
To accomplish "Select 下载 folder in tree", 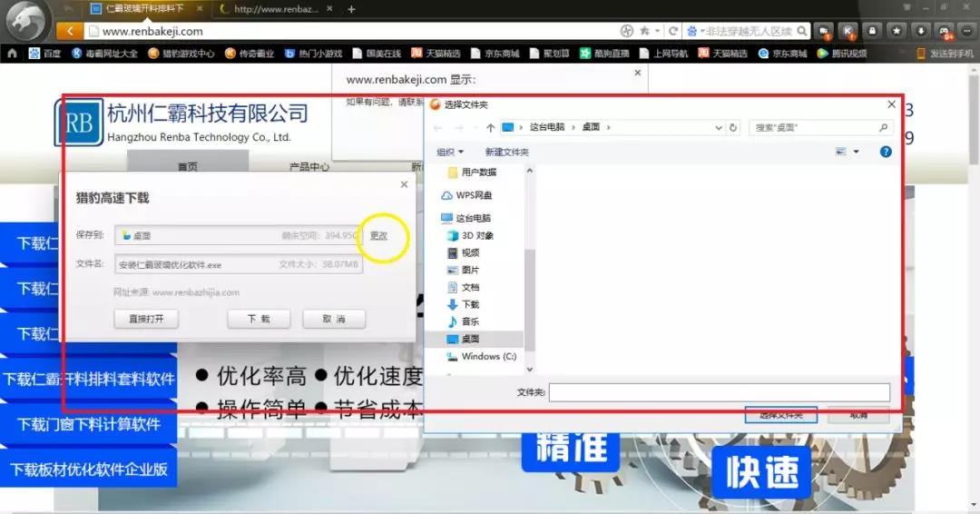I will (463, 304).
